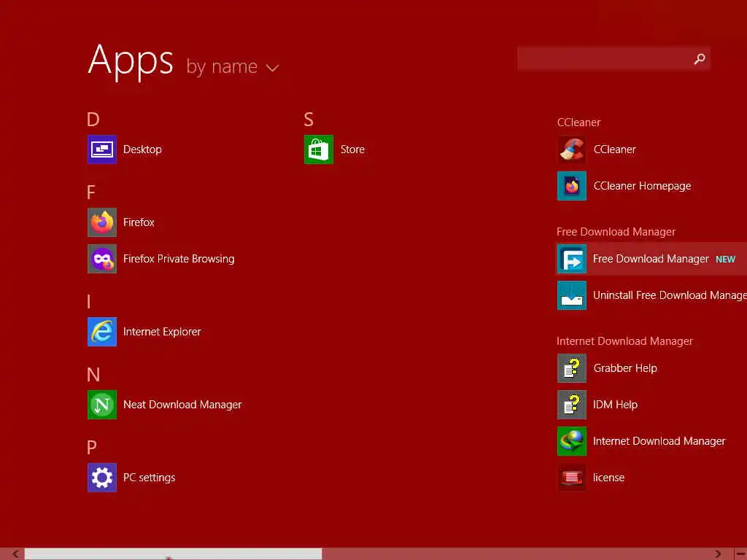Viewport: 747px width, 560px height.
Task: Open IDM Help icon
Action: pos(572,405)
